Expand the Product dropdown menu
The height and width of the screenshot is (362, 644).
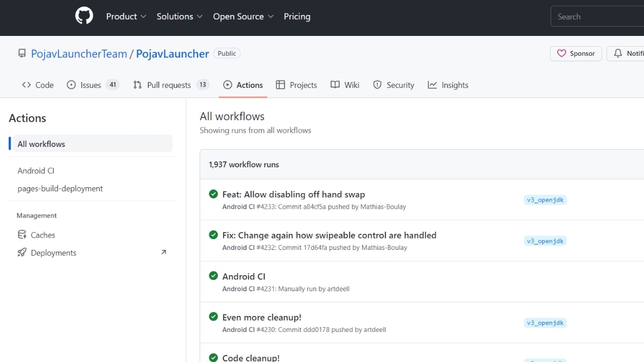pyautogui.click(x=126, y=17)
